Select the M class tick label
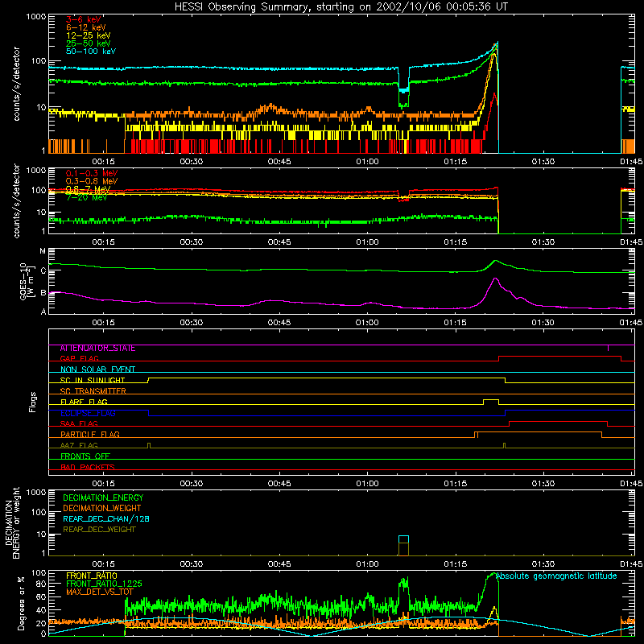The height and width of the screenshot is (644, 644). pyautogui.click(x=43, y=251)
